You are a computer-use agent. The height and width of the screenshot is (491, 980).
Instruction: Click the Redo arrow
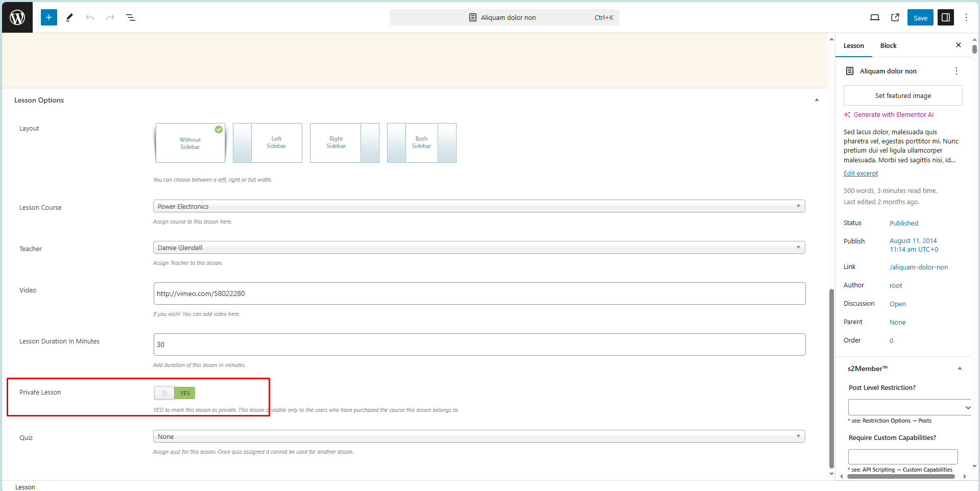(110, 17)
